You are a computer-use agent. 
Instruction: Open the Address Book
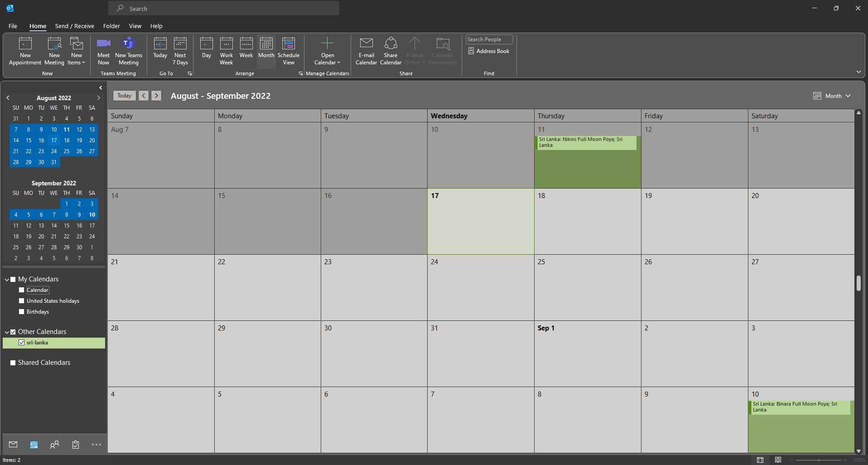pos(489,51)
